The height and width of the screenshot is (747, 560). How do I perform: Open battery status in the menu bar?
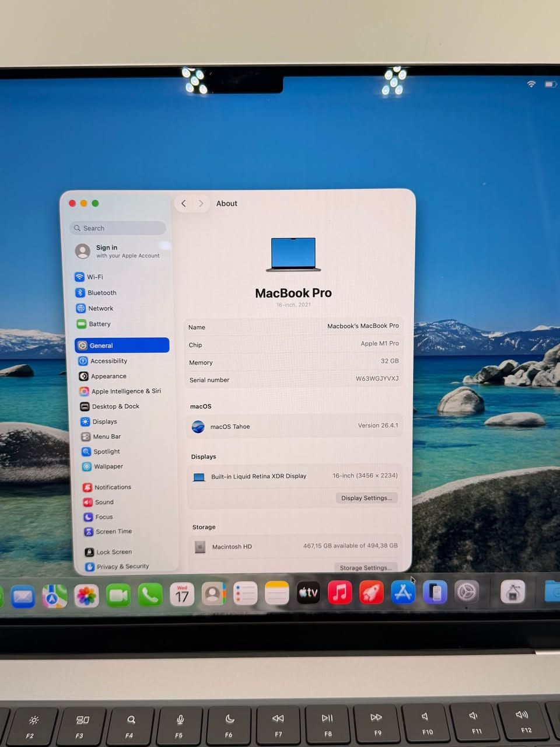(x=550, y=85)
